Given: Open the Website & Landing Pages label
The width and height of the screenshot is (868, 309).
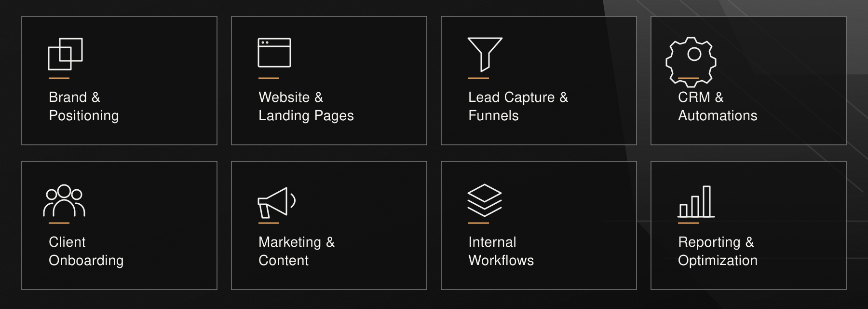Looking at the screenshot, I should pyautogui.click(x=306, y=106).
